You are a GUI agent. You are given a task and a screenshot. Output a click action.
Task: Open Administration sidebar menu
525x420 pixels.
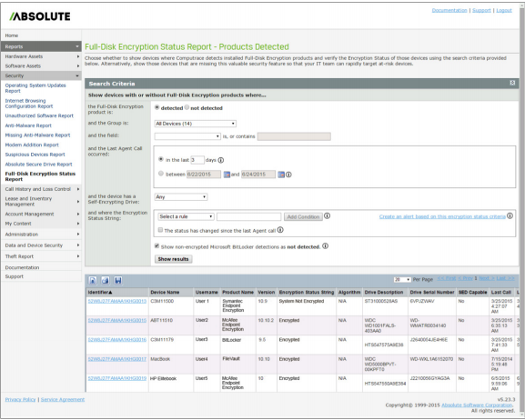[x=41, y=235]
